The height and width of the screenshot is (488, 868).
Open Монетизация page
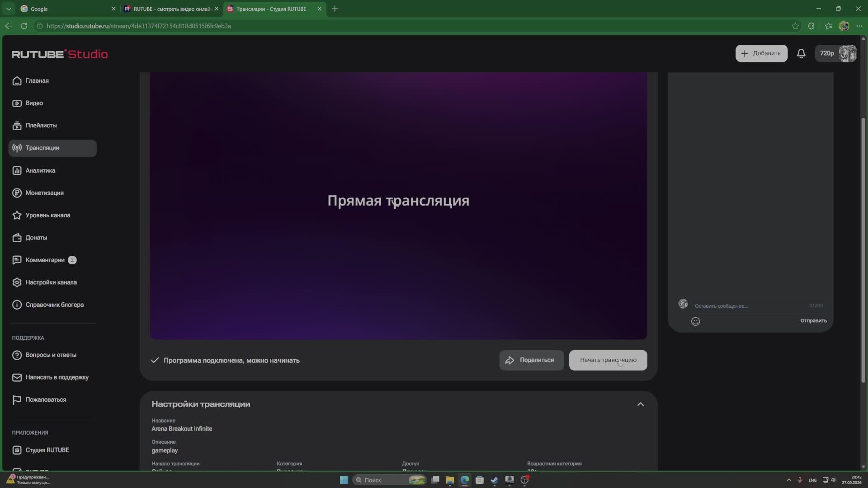52,193
